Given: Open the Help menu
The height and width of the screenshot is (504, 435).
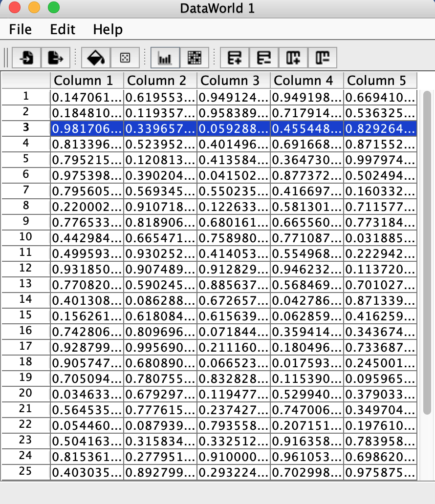Looking at the screenshot, I should point(108,30).
